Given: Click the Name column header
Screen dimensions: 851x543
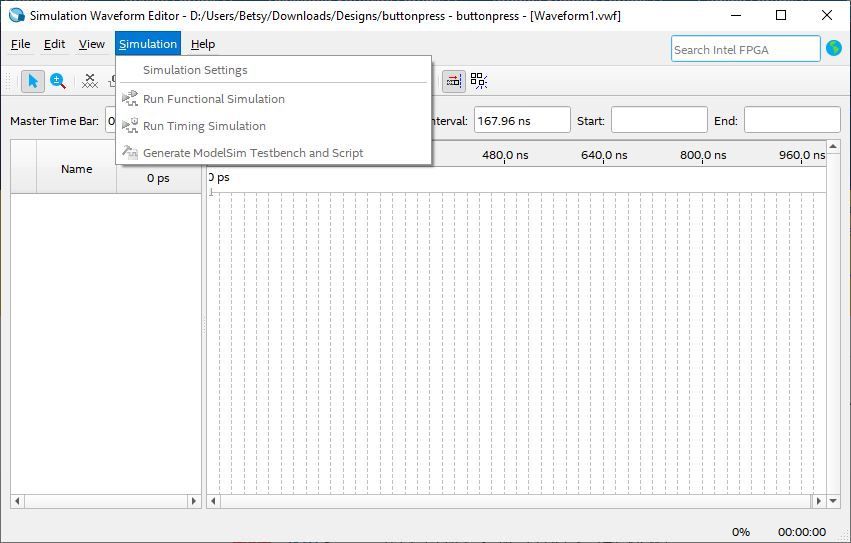Looking at the screenshot, I should (x=77, y=169).
